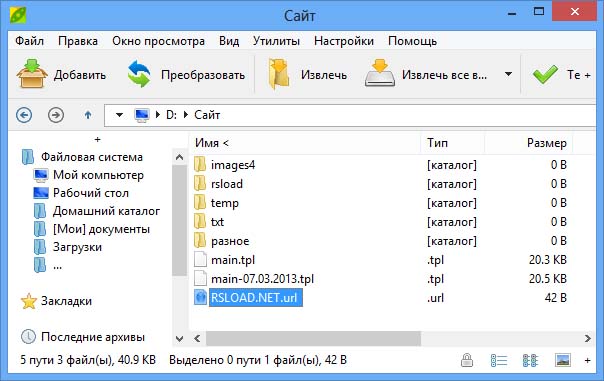604x381 pixels.
Task: Click the sidebar scrollbar up arrow
Action: click(179, 157)
